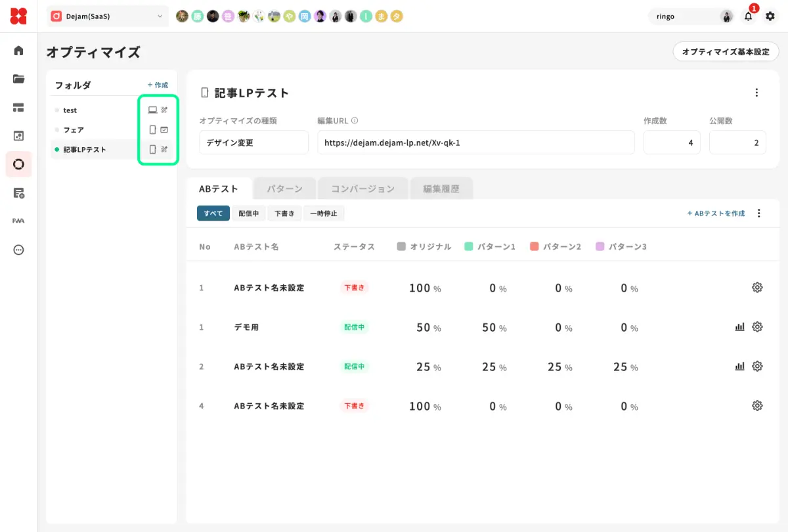Click the 作成数 field showing 4
The image size is (788, 532).
pyautogui.click(x=672, y=143)
